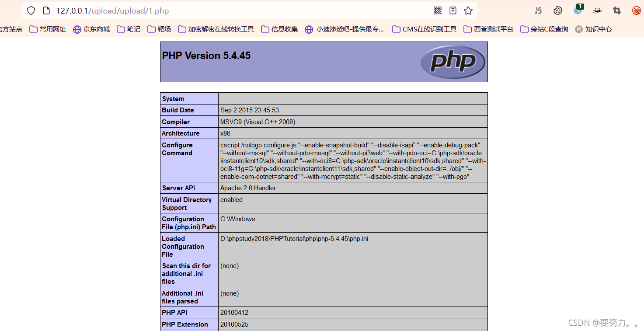Open the JS extension icon

tap(538, 10)
